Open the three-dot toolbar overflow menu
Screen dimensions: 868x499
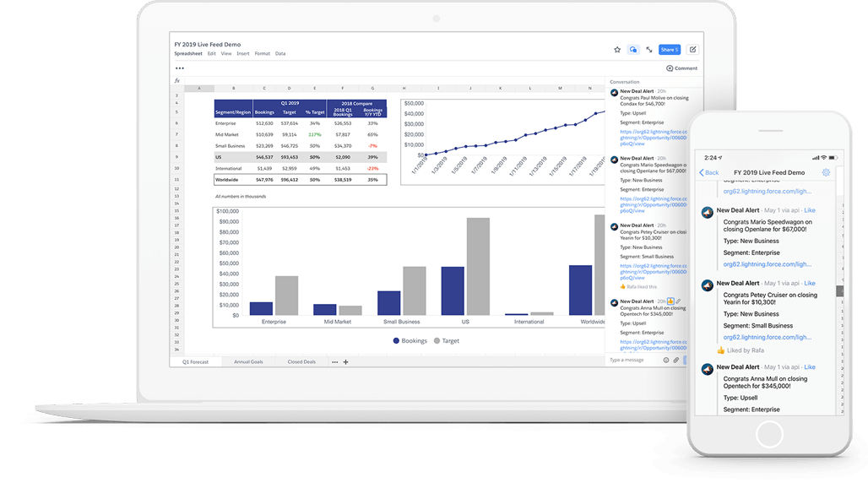tap(180, 68)
